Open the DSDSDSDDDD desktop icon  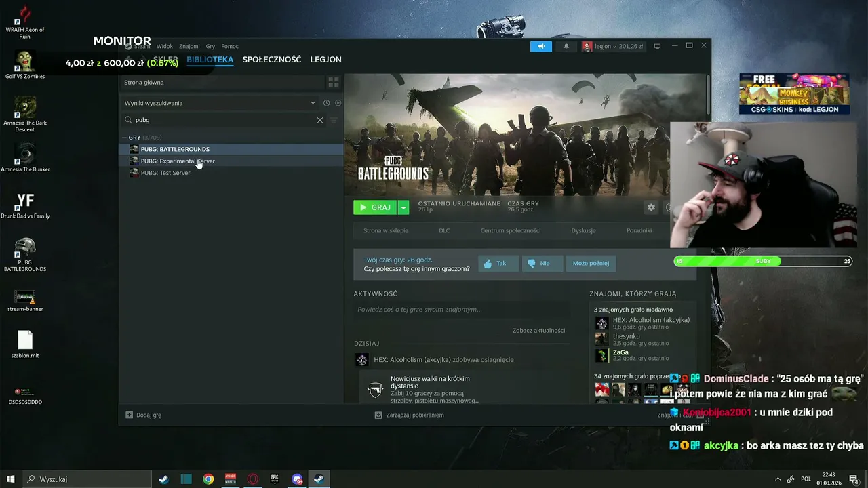(x=25, y=396)
